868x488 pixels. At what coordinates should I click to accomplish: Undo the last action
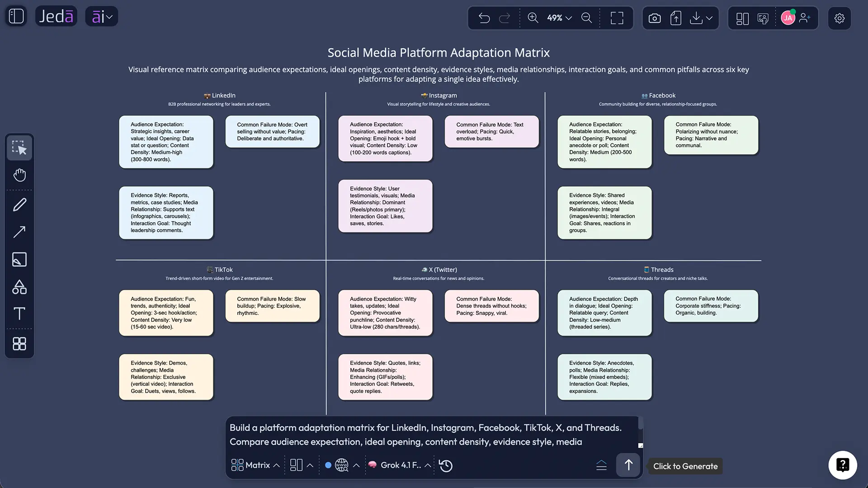click(484, 18)
